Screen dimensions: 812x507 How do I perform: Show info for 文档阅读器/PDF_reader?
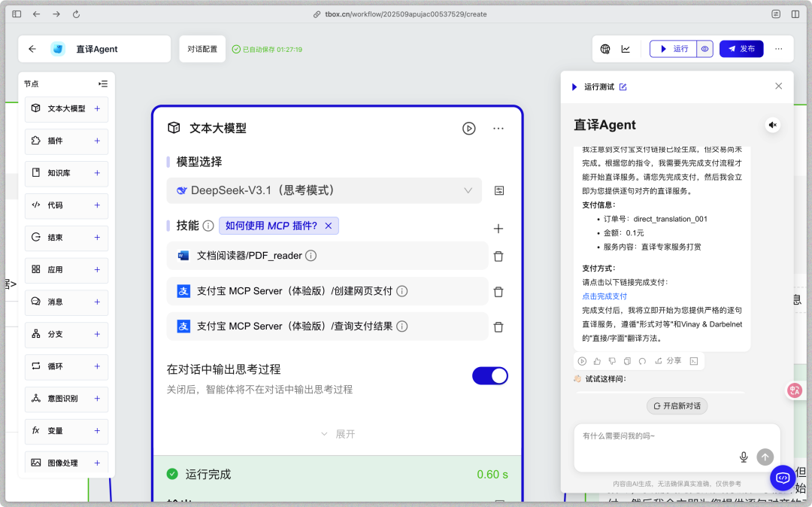click(x=311, y=255)
